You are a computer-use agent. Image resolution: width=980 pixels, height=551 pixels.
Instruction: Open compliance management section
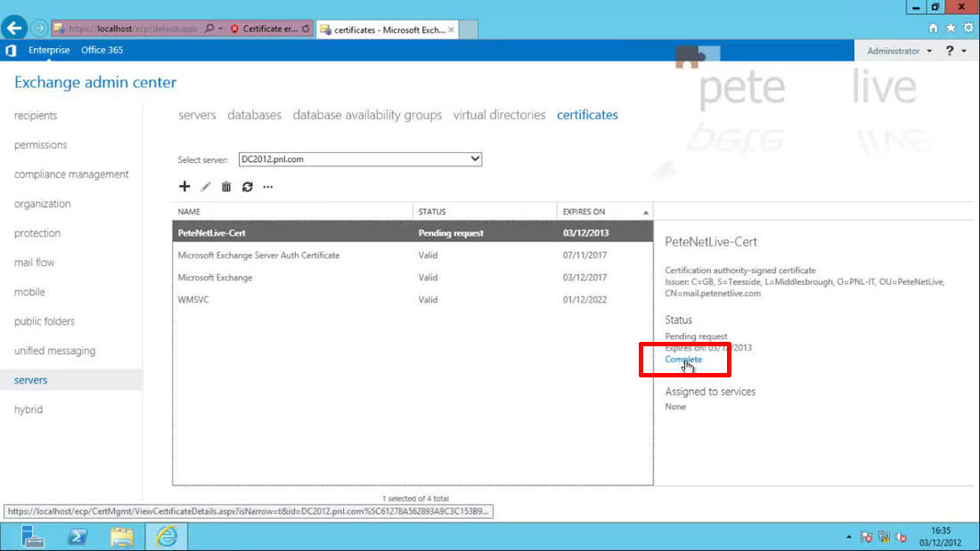[71, 174]
